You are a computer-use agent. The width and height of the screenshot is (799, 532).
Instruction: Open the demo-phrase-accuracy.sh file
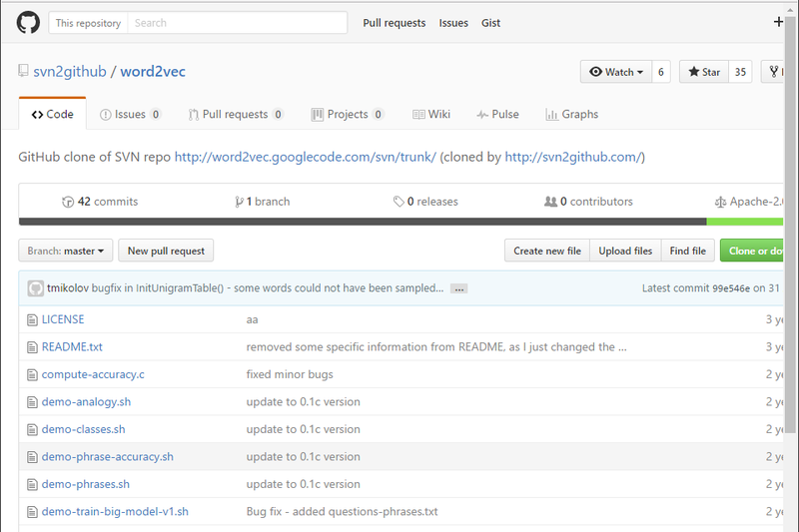click(x=108, y=457)
